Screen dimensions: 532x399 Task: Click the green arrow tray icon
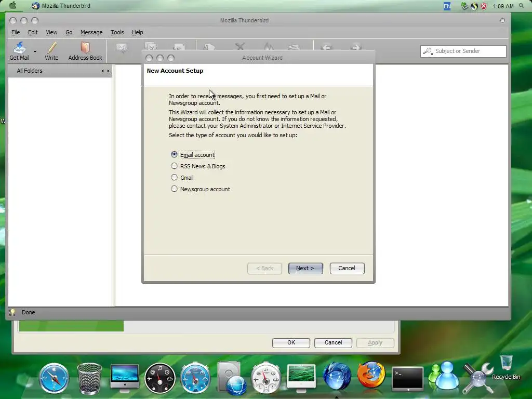click(x=464, y=6)
